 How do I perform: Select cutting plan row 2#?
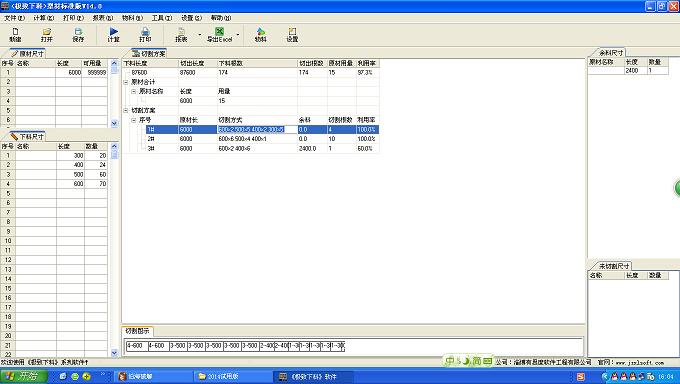[x=262, y=139]
